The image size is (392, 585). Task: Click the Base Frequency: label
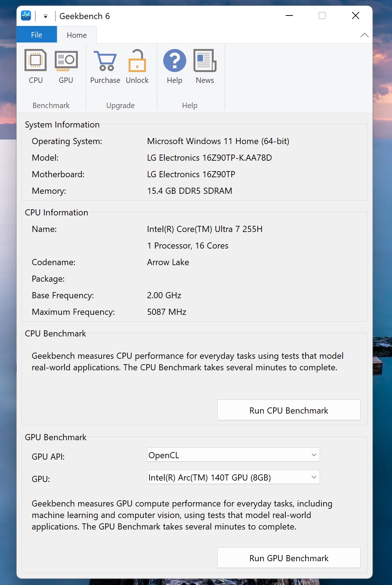pyautogui.click(x=63, y=295)
